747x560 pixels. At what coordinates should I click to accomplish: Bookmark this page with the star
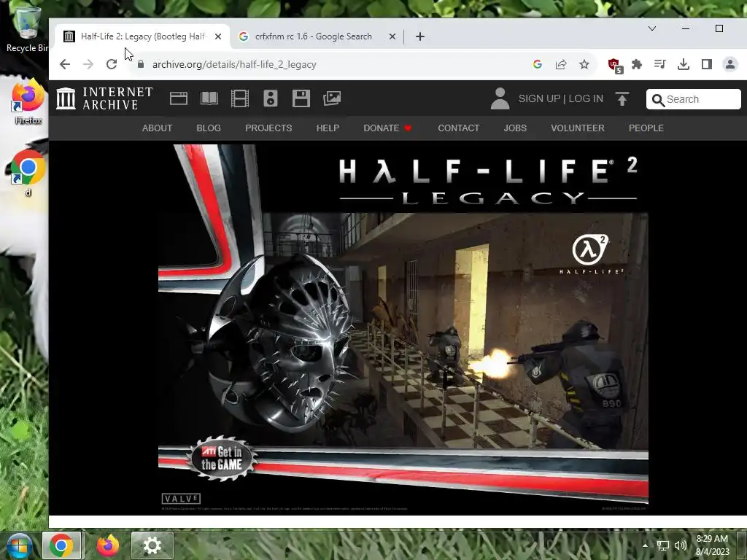584,64
